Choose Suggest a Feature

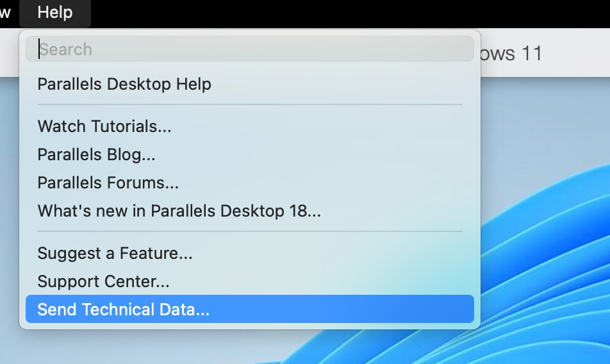[x=115, y=253]
